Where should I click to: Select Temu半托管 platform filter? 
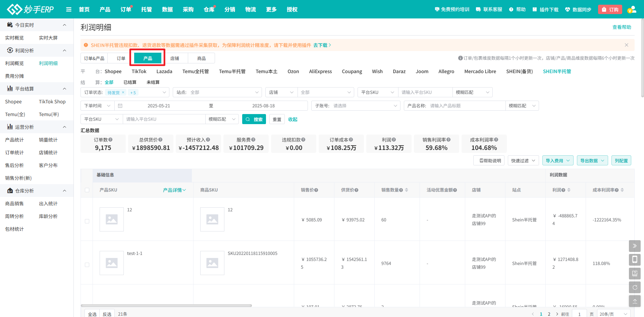[232, 71]
